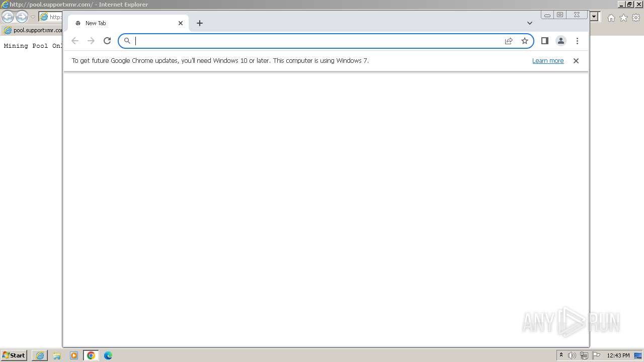Screen dimensions: 644x362
Task: Launch Windows Media Player from taskbar
Action: 74,355
